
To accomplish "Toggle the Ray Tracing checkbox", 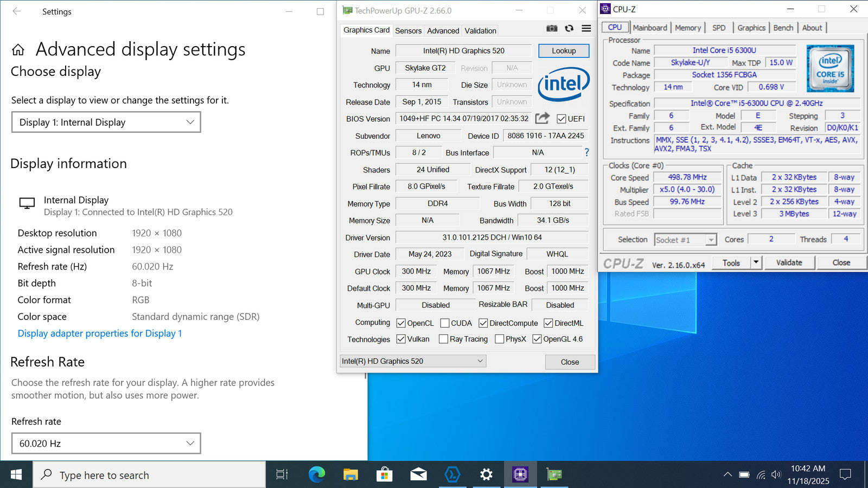I will tap(443, 339).
